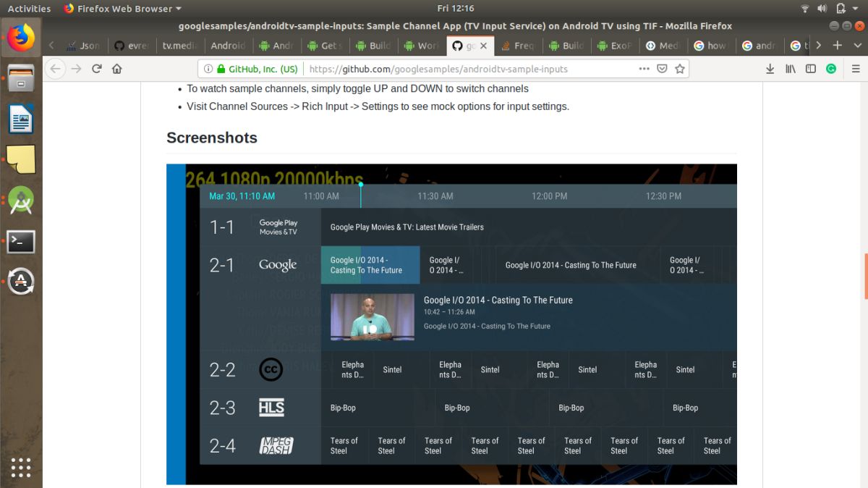868x488 pixels.
Task: Click the 'Visit Channel Sources' bullet text
Action: click(x=378, y=106)
